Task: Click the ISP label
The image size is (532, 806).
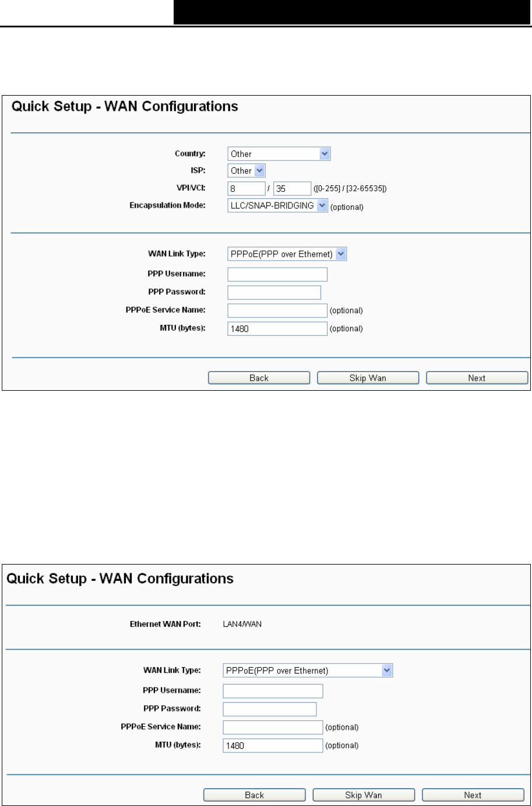Action: (199, 171)
